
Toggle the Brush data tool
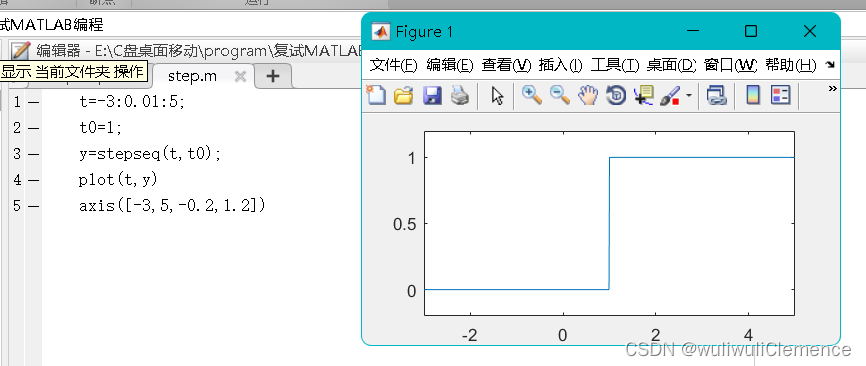(x=670, y=96)
